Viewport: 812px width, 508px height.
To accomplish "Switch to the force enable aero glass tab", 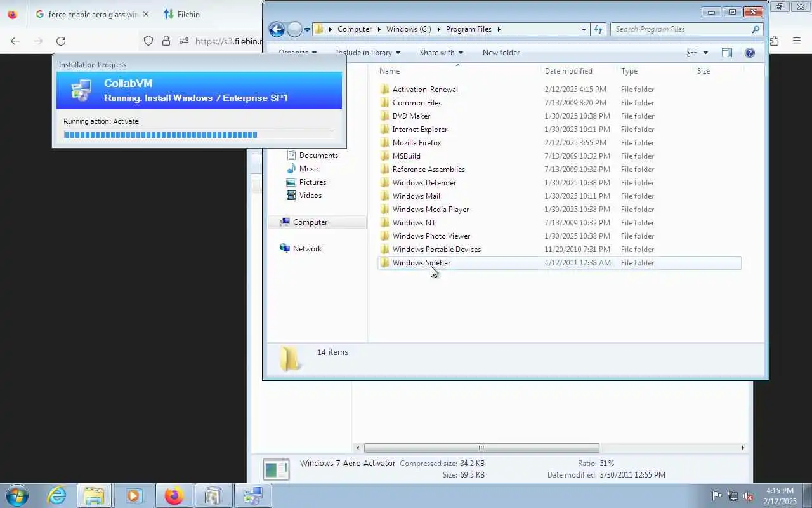I will [x=93, y=14].
